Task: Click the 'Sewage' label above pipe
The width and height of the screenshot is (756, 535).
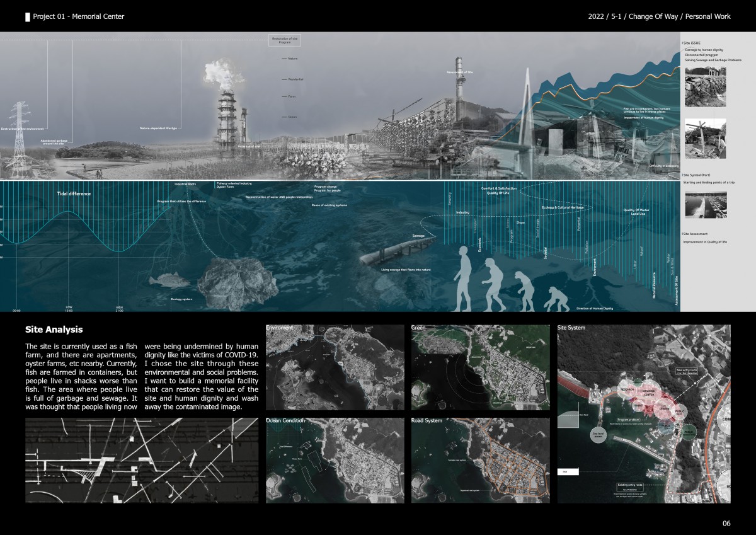Action: click(x=419, y=235)
